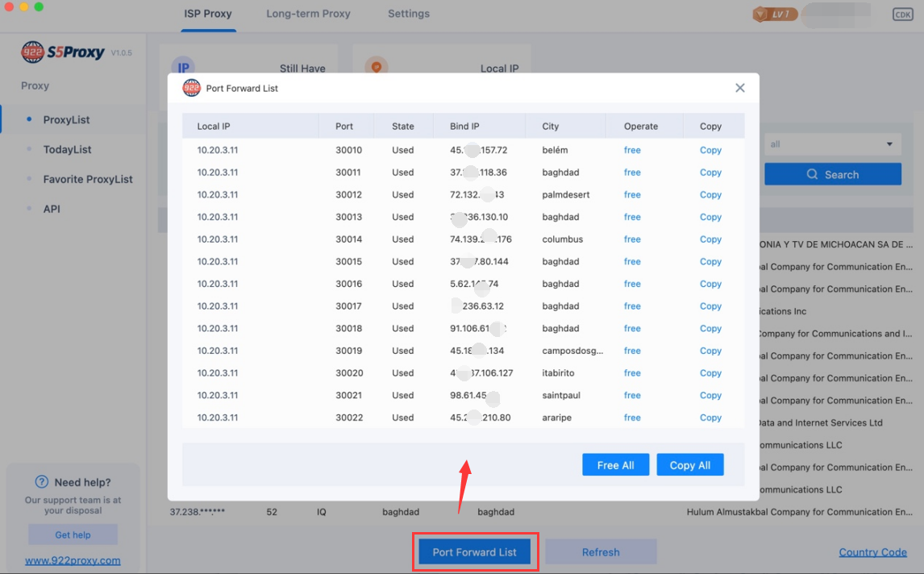Free the port 30012 palmdesert entry

(632, 194)
